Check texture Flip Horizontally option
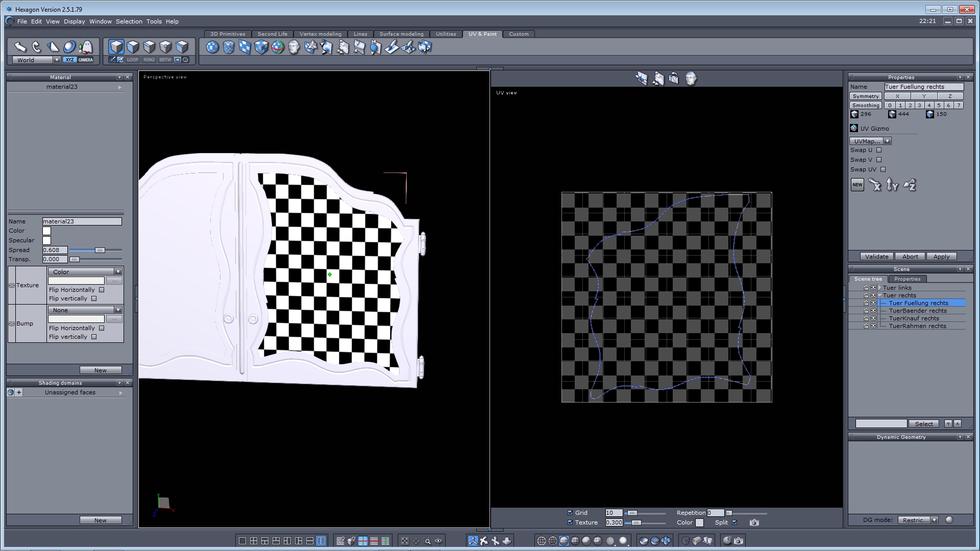980x551 pixels. point(102,290)
